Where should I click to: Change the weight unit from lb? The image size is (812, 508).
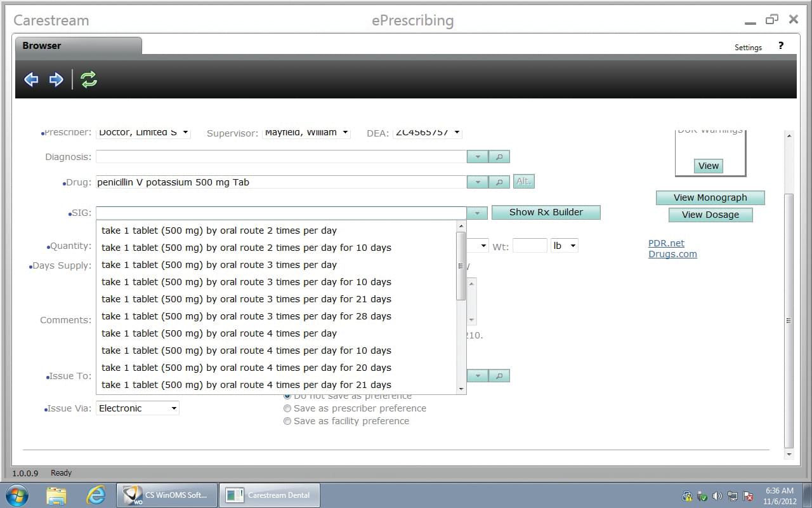(573, 245)
